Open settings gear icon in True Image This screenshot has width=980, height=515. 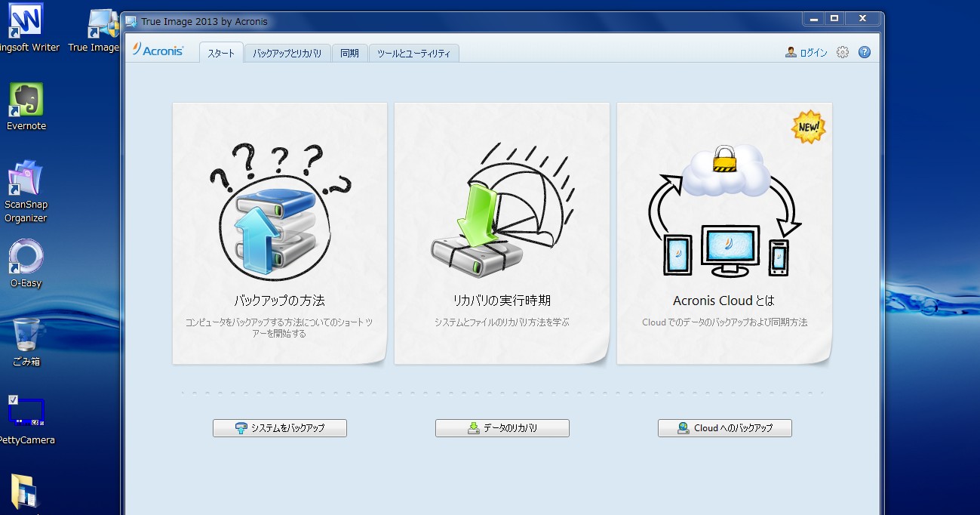point(843,52)
